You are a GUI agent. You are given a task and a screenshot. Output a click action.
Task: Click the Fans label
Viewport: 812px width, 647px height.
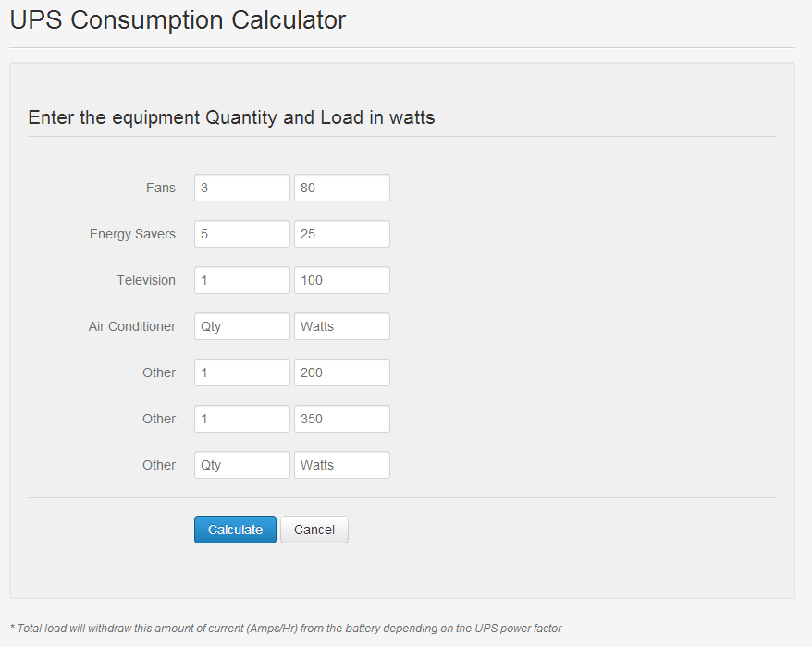coord(160,188)
